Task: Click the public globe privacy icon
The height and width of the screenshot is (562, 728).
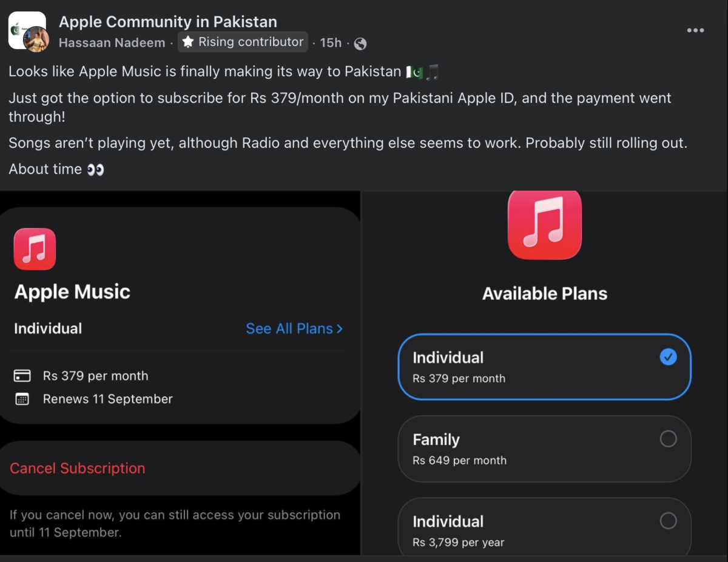Action: coord(360,43)
